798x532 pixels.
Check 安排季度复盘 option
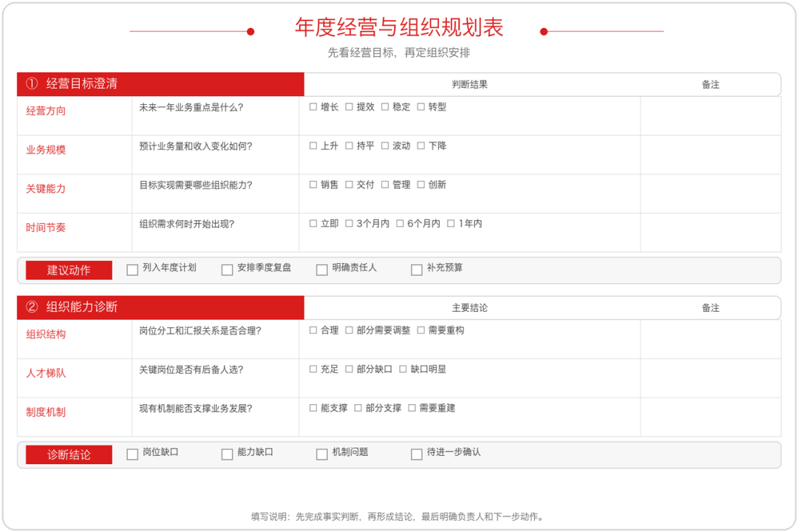[227, 270]
